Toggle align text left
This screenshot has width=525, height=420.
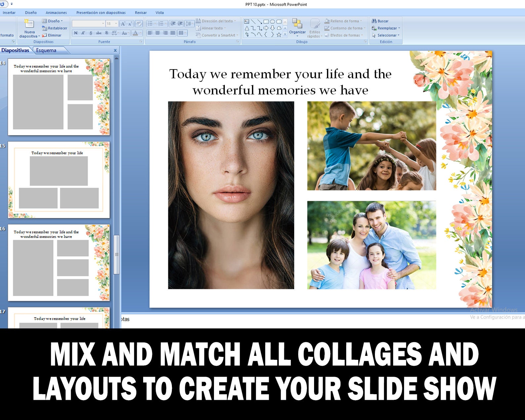tap(150, 33)
